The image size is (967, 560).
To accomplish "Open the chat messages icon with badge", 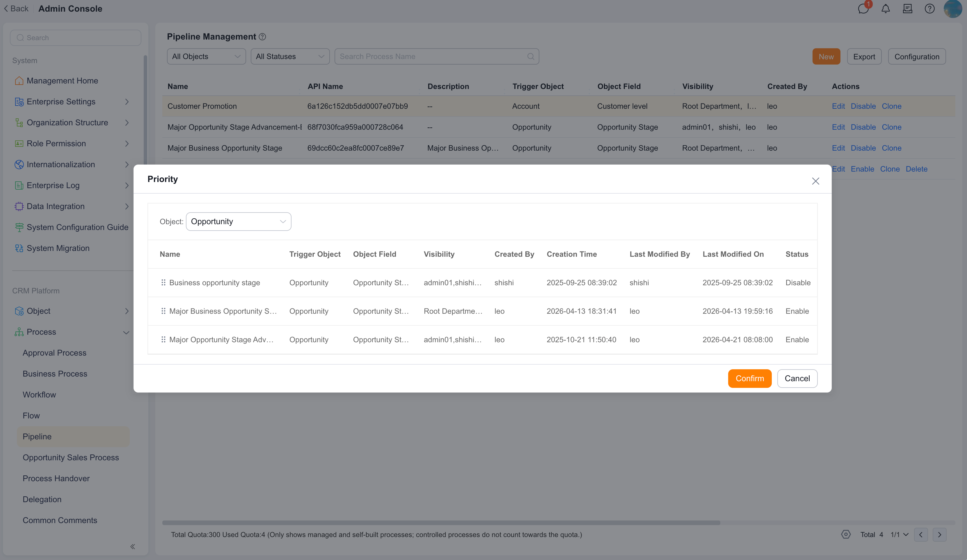I will pos(863,8).
